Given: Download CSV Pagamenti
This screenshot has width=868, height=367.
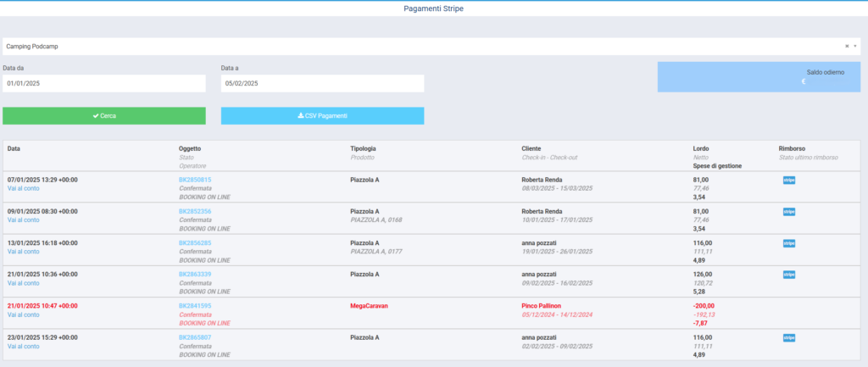Looking at the screenshot, I should (322, 116).
